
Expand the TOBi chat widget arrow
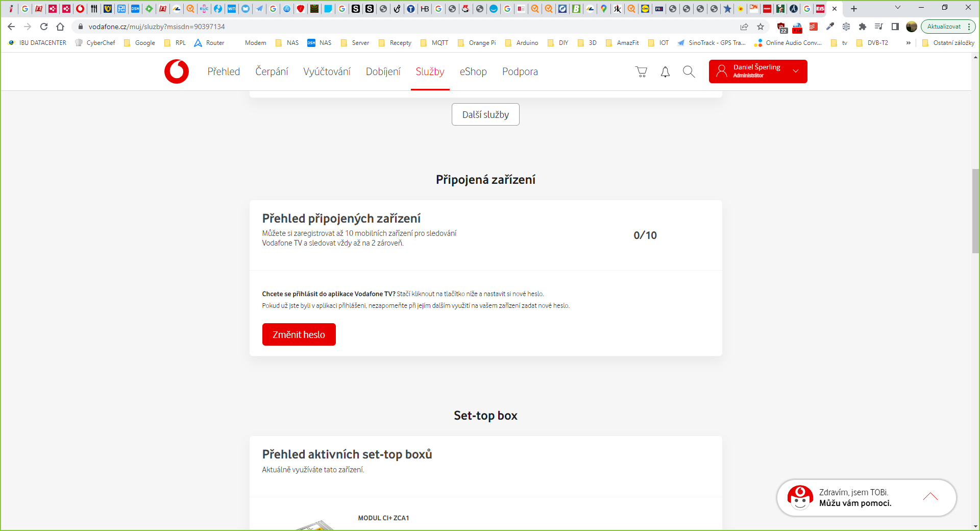(x=930, y=497)
